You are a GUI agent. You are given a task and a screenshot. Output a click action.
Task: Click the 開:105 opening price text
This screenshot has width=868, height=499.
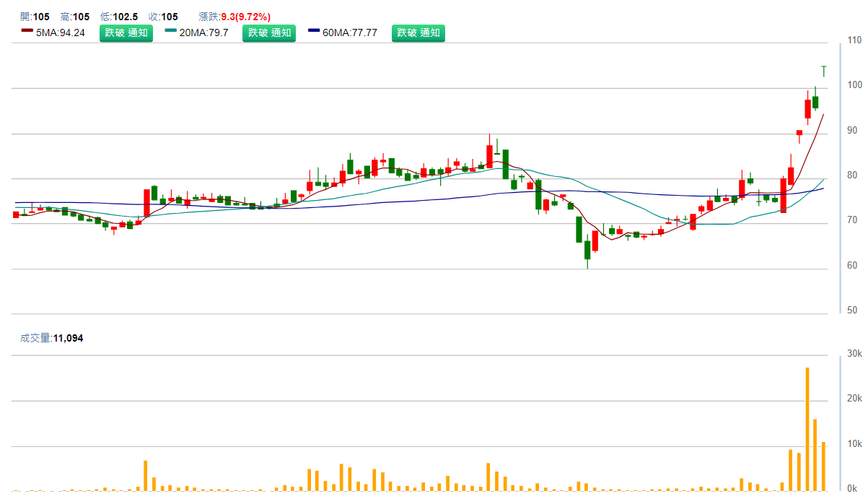point(35,17)
